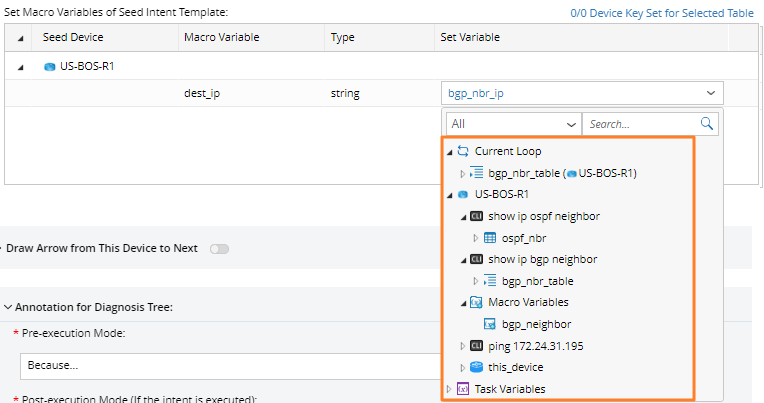The image size is (764, 403).
Task: Open the All filter dropdown
Action: [x=513, y=124]
